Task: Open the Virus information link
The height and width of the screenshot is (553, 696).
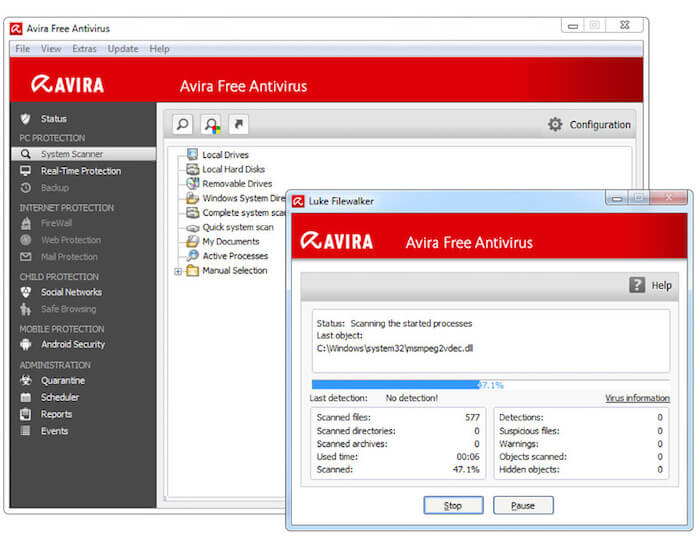Action: coord(637,398)
